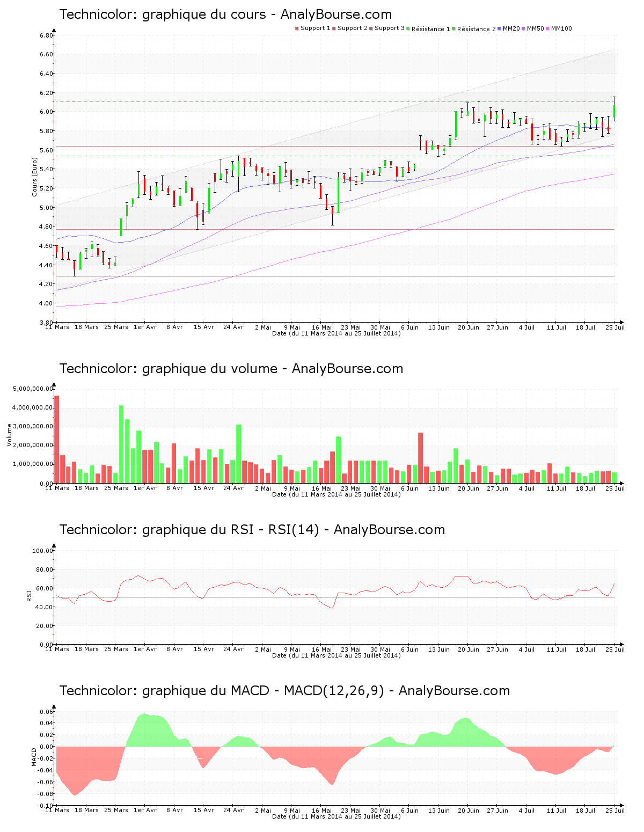The height and width of the screenshot is (832, 644).
Task: Click the MACD(12,26,9) chart title
Action: (x=284, y=691)
